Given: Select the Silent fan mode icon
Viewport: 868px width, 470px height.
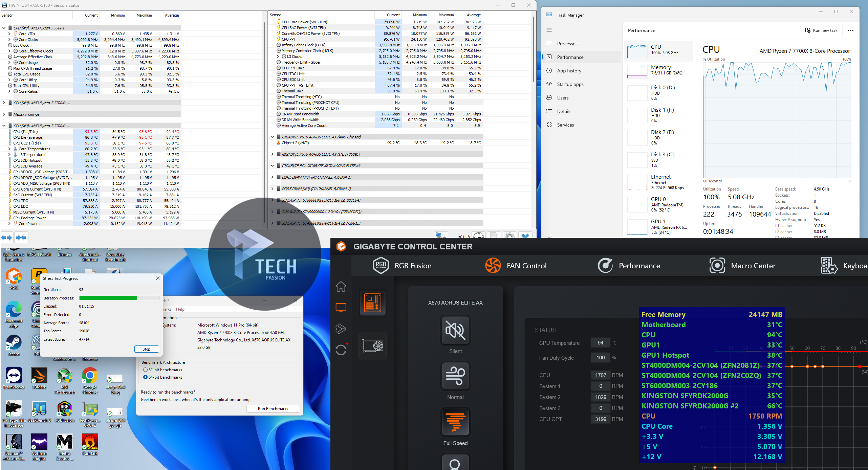Looking at the screenshot, I should tap(455, 330).
